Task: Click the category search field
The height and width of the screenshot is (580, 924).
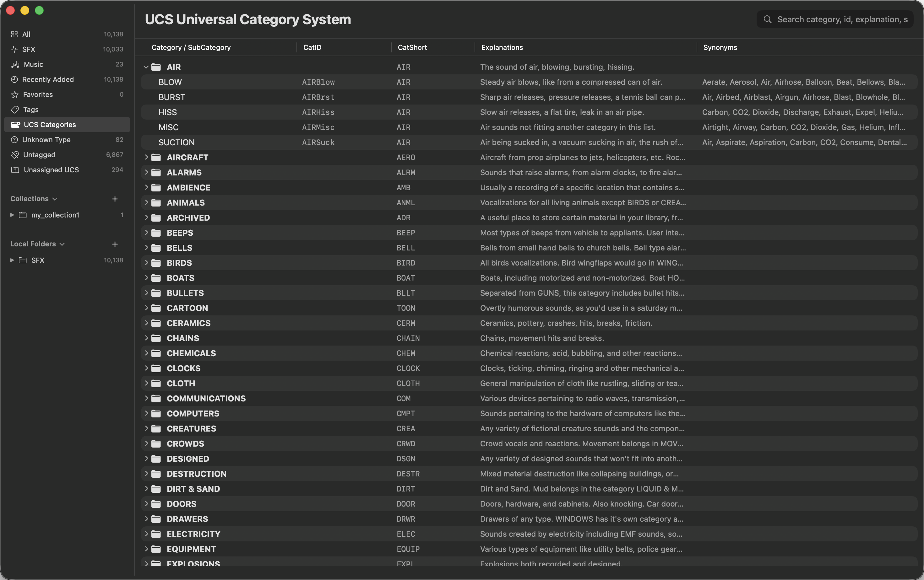Action: tap(835, 19)
